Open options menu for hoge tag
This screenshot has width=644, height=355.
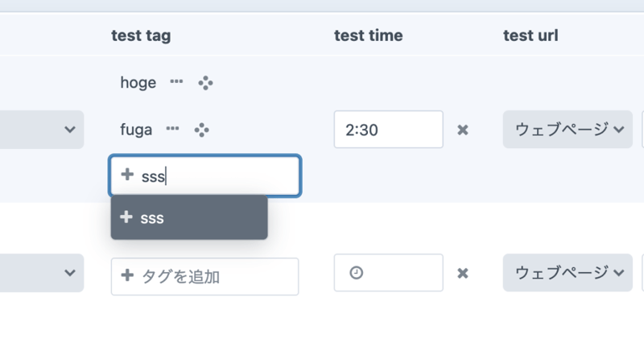[x=175, y=82]
